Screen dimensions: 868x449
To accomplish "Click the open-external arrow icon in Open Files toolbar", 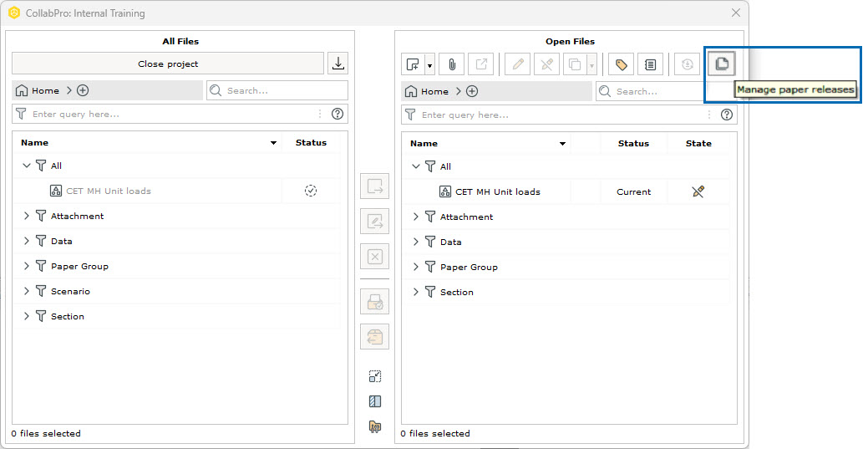I will [481, 65].
